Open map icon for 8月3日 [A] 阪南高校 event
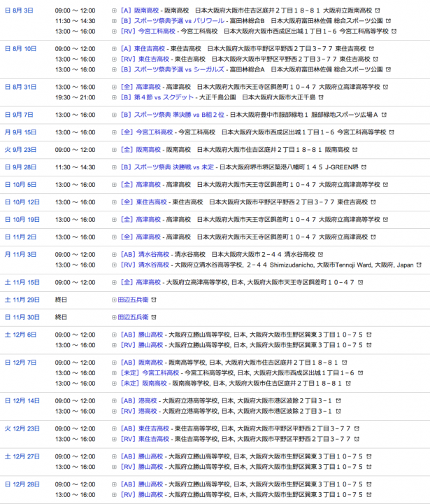This screenshot has width=430, height=504. pyautogui.click(x=378, y=10)
